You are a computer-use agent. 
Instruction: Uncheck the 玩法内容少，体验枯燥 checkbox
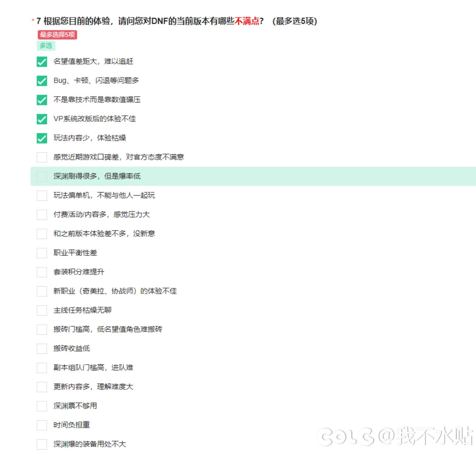point(42,138)
